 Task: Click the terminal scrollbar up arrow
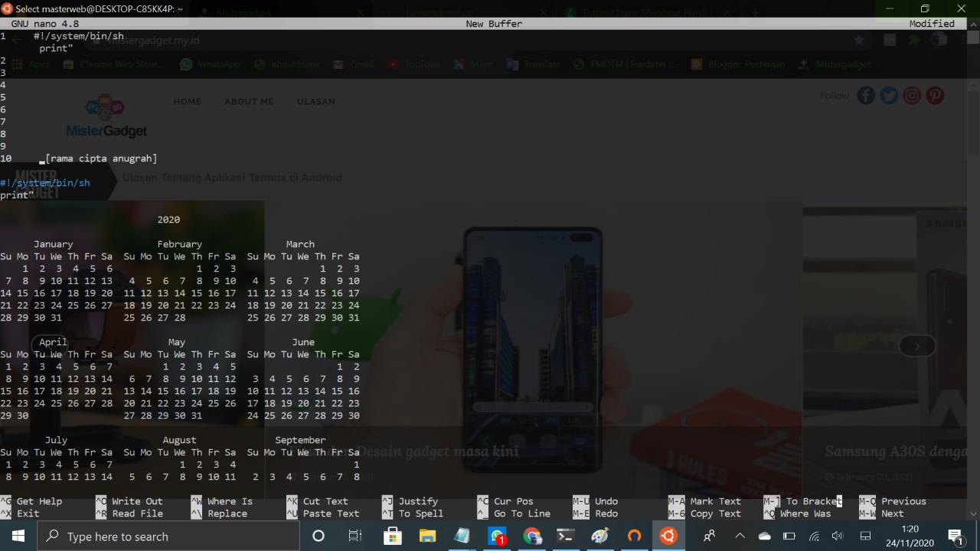974,24
